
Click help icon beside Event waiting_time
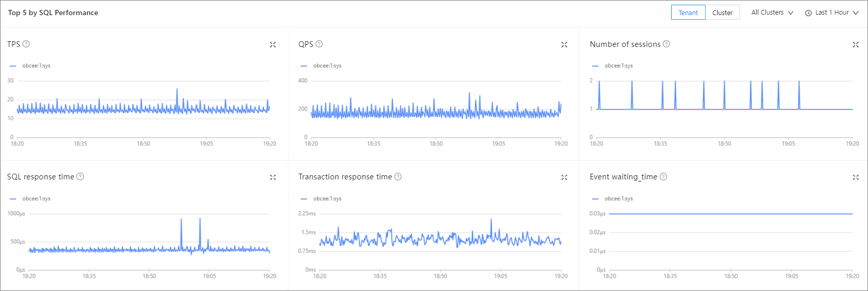point(663,177)
